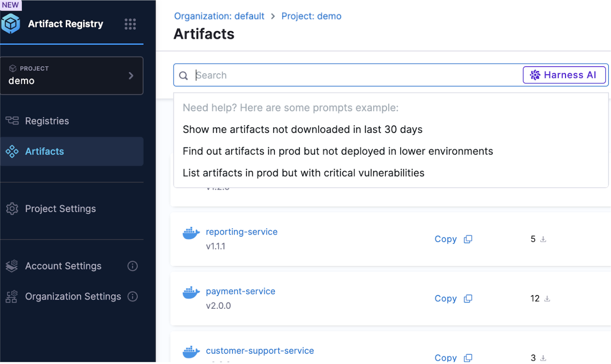Viewport: 611px width, 364px height.
Task: Click the Project Settings gear icon
Action: [12, 209]
